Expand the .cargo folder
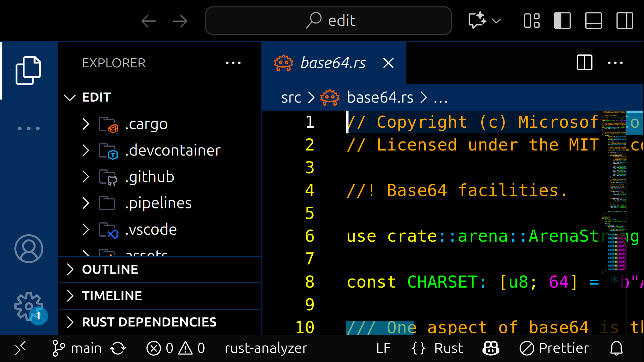This screenshot has height=362, width=644. pos(86,124)
